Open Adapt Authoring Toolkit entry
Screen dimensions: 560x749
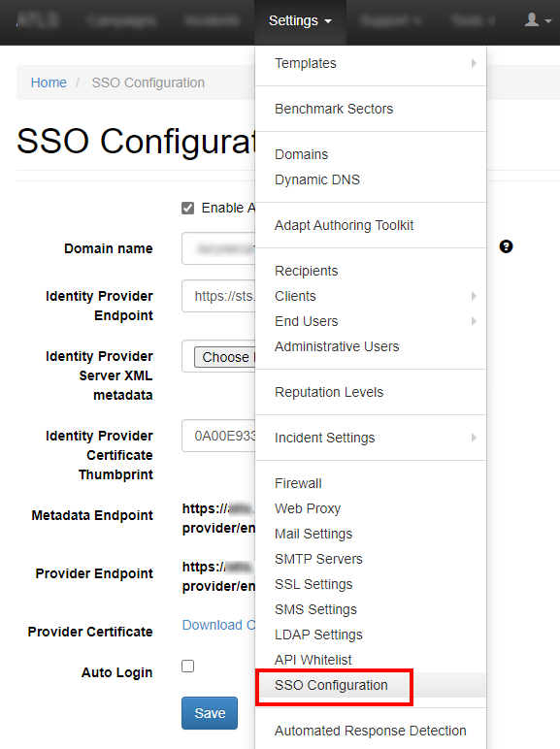(x=344, y=225)
